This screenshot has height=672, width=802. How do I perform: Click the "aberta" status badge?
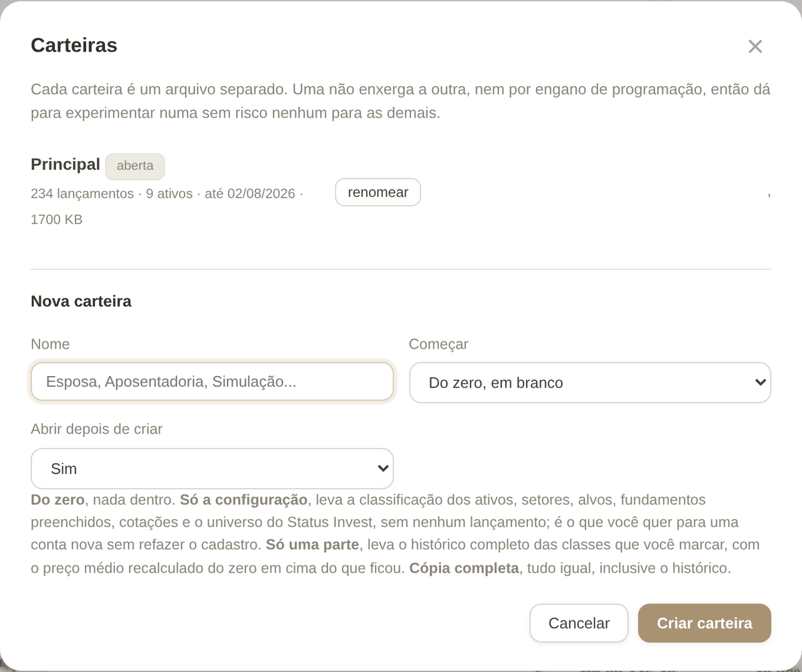[135, 166]
